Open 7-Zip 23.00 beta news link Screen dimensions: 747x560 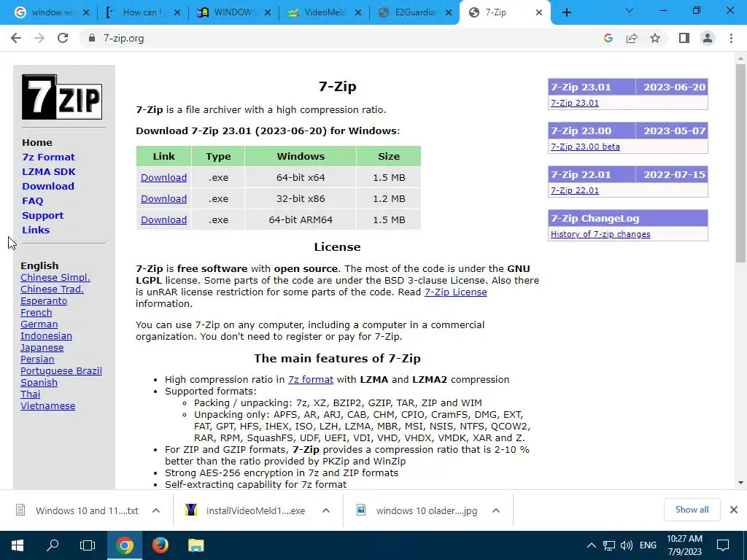pos(585,147)
